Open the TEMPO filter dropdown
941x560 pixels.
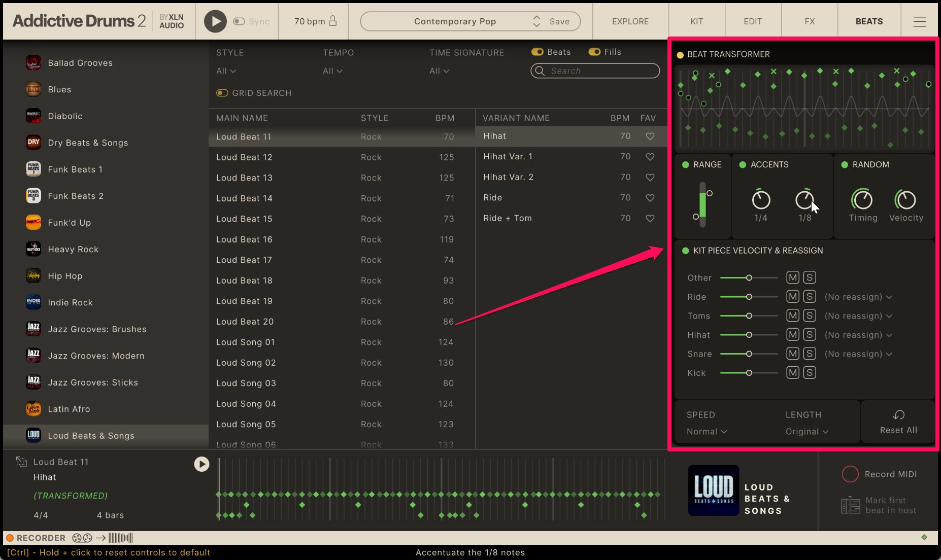click(x=333, y=71)
